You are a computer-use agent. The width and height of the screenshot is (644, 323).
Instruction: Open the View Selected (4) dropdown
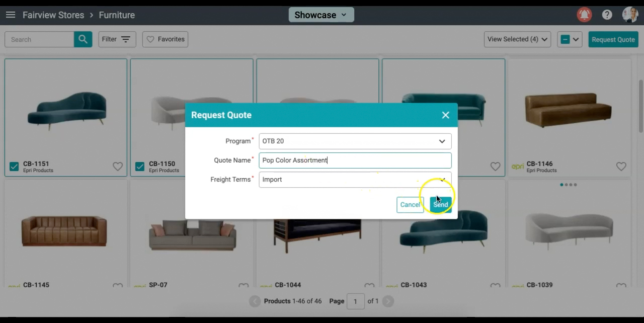tap(517, 39)
